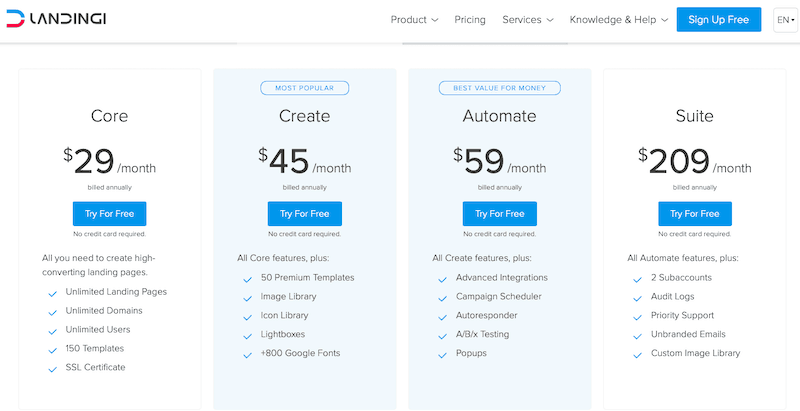Click checkmark beside Audit Logs
The image size is (800, 411).
[x=637, y=299]
